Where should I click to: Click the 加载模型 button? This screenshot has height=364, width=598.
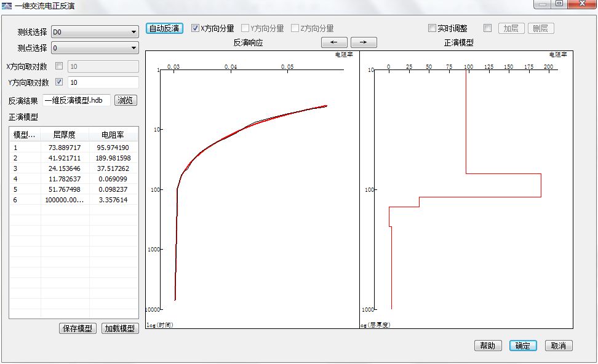(120, 328)
